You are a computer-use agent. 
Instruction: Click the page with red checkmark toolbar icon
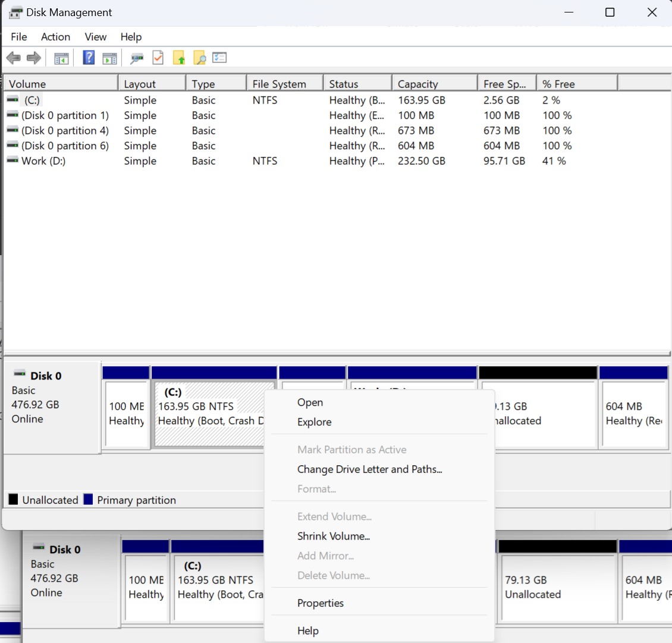point(158,58)
